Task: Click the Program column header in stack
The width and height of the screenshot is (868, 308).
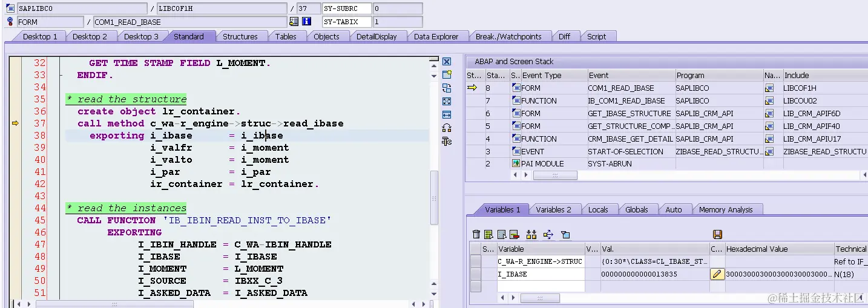Action: [x=719, y=75]
